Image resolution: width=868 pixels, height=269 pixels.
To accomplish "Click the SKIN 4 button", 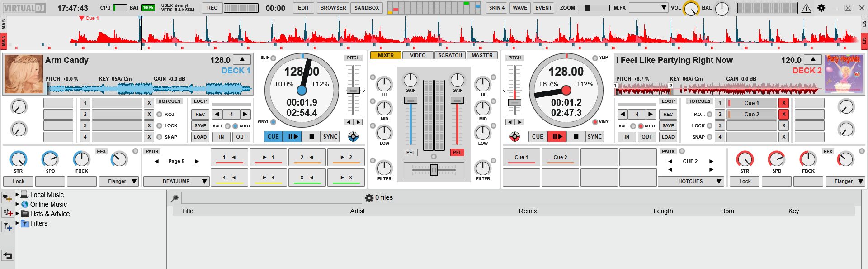I will [496, 8].
